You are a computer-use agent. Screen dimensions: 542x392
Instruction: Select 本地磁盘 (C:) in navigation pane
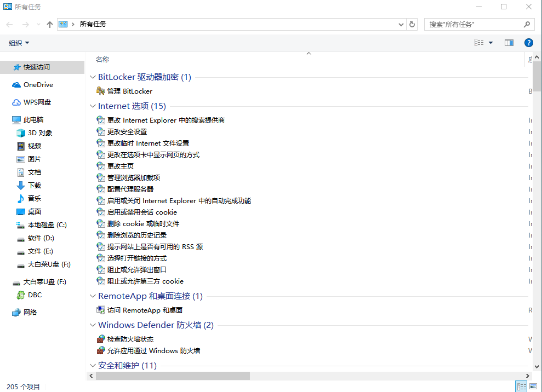point(47,225)
